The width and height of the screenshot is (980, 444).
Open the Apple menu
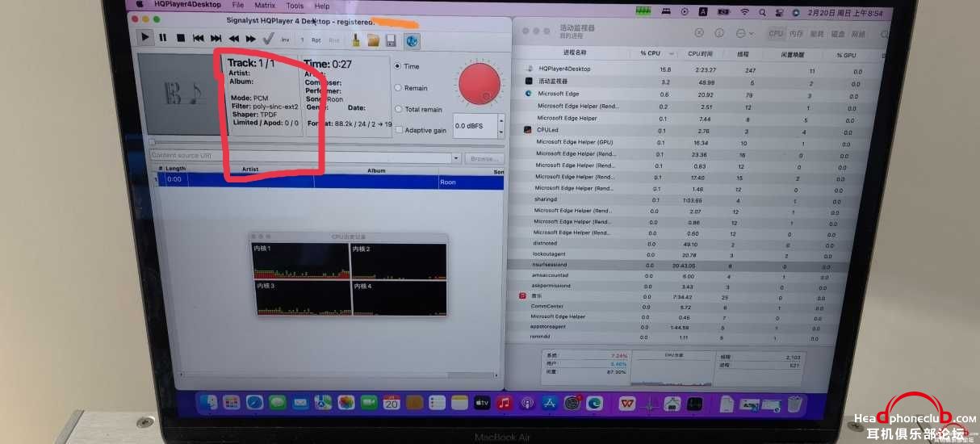click(x=140, y=4)
